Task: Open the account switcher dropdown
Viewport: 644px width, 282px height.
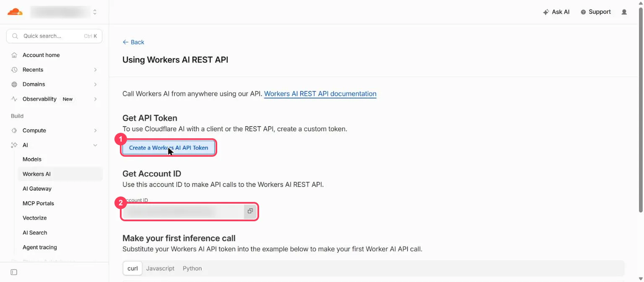Action: (95, 12)
